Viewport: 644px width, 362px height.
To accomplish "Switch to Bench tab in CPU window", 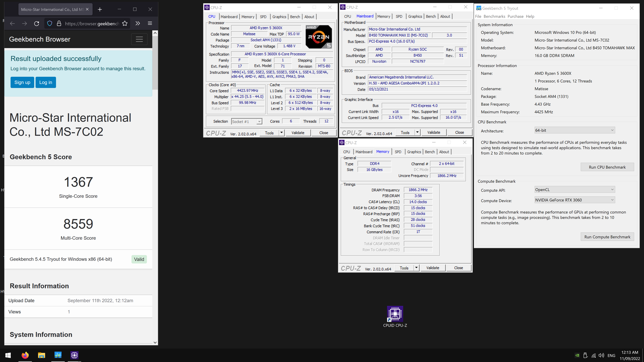I will coord(295,17).
